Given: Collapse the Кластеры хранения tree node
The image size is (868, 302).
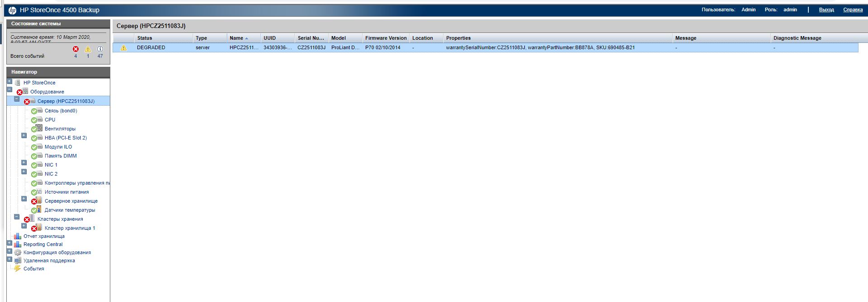Looking at the screenshot, I should tap(17, 217).
